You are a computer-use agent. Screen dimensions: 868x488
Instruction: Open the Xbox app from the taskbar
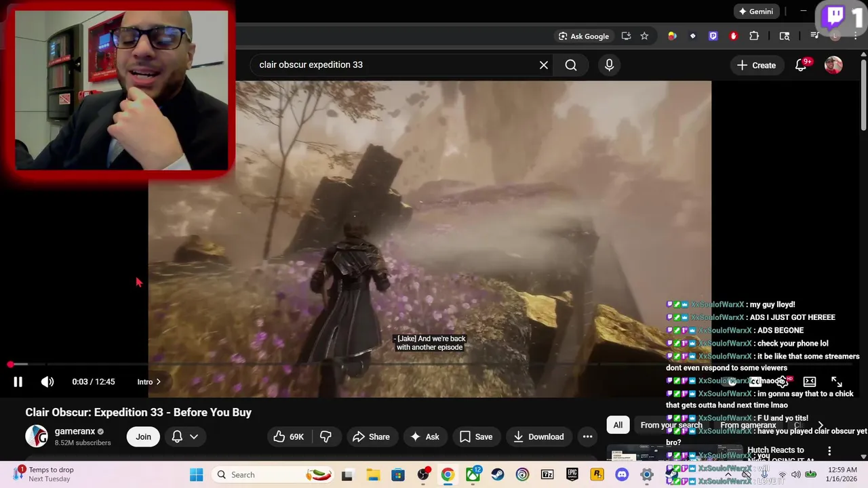[x=473, y=474]
